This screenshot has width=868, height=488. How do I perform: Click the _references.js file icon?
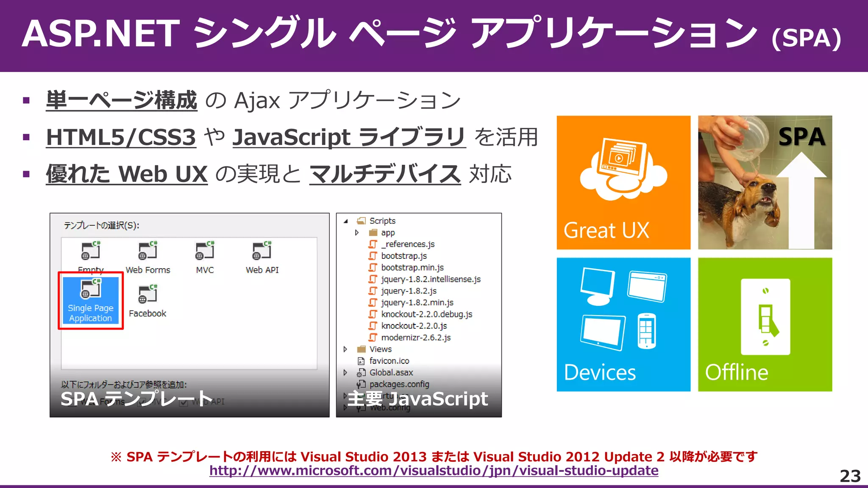pyautogui.click(x=373, y=244)
